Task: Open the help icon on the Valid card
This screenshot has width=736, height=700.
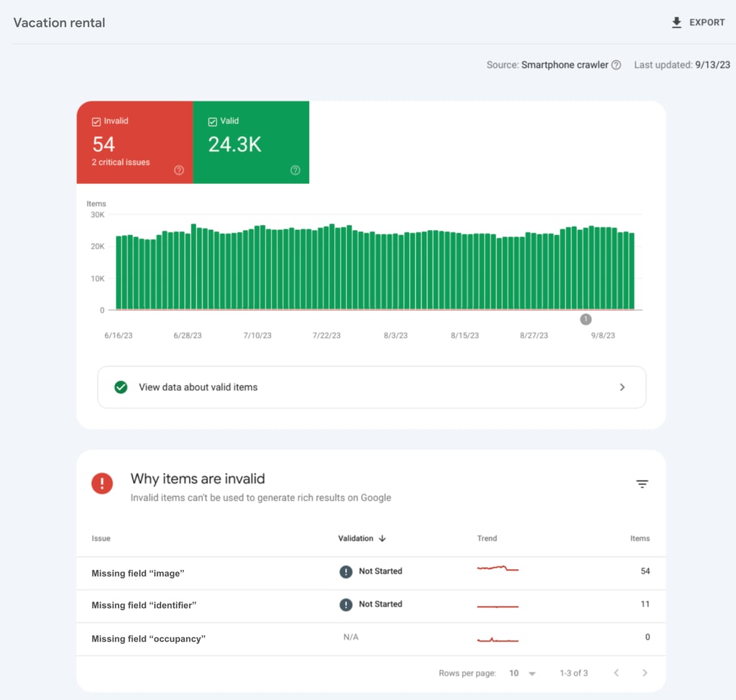Action: tap(295, 170)
